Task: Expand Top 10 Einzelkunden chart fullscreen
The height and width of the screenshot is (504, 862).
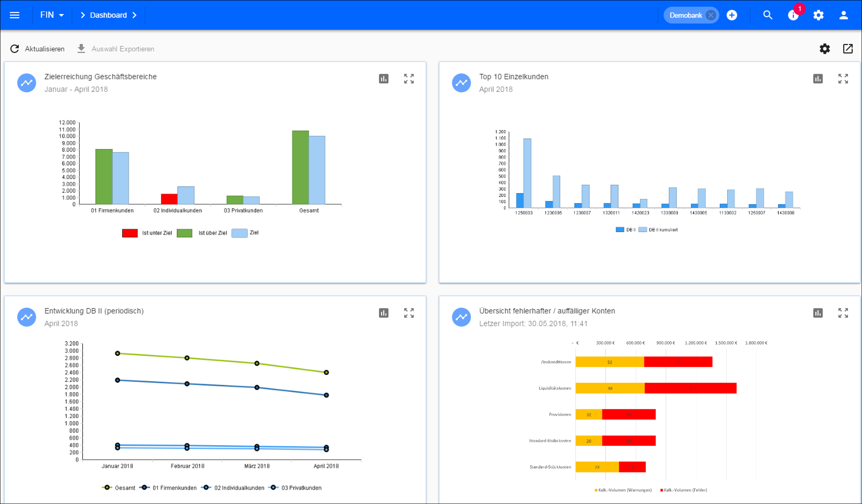Action: pos(843,79)
